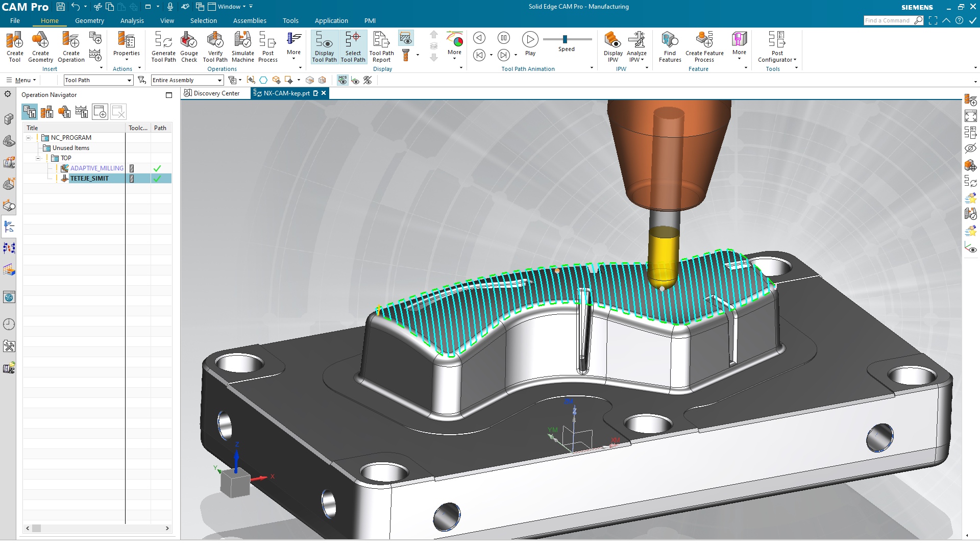Open Entire Assembly scope dropdown
The image size is (980, 551).
point(219,80)
